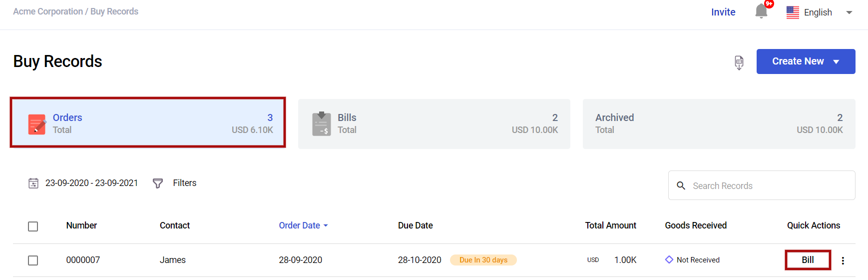Open the three-dot menu for order 0000007
This screenshot has width=868, height=280.
(843, 260)
